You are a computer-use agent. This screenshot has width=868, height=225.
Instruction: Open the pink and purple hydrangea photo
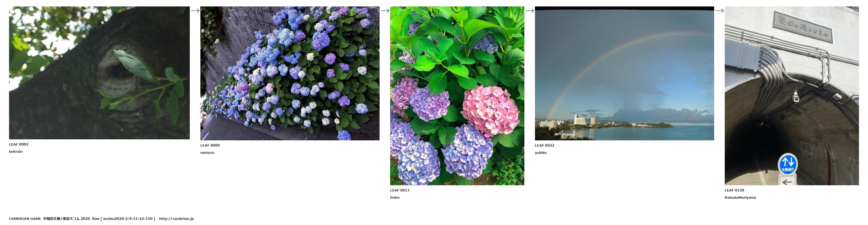tap(457, 96)
